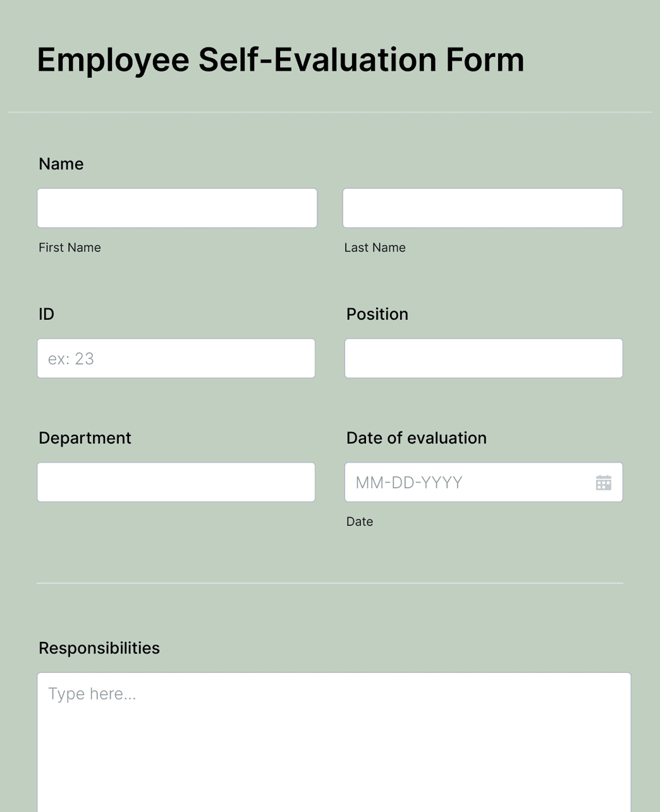Click the Responsibilities heading
Image resolution: width=660 pixels, height=812 pixels.
pos(99,648)
